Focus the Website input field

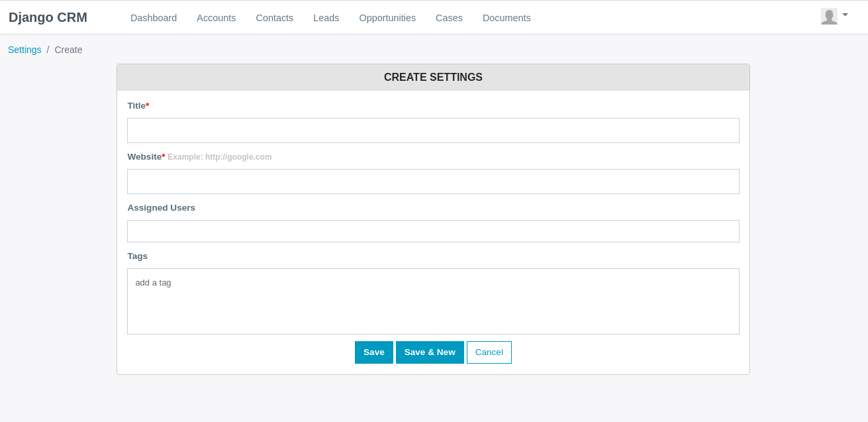click(x=433, y=182)
